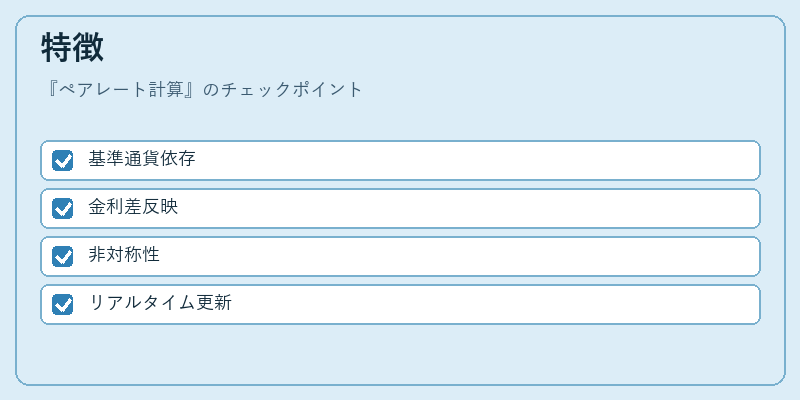Disable the 非対称性 checkbox
Image resolution: width=800 pixels, height=400 pixels.
62,256
